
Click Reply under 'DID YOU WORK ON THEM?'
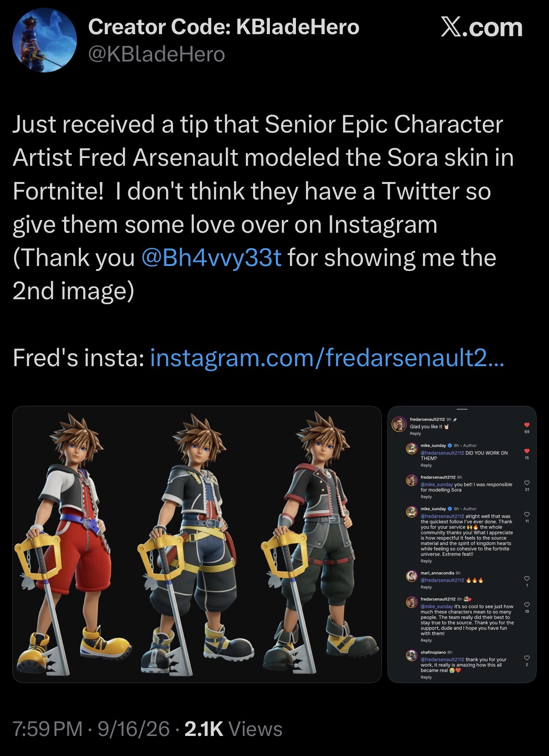click(x=426, y=465)
